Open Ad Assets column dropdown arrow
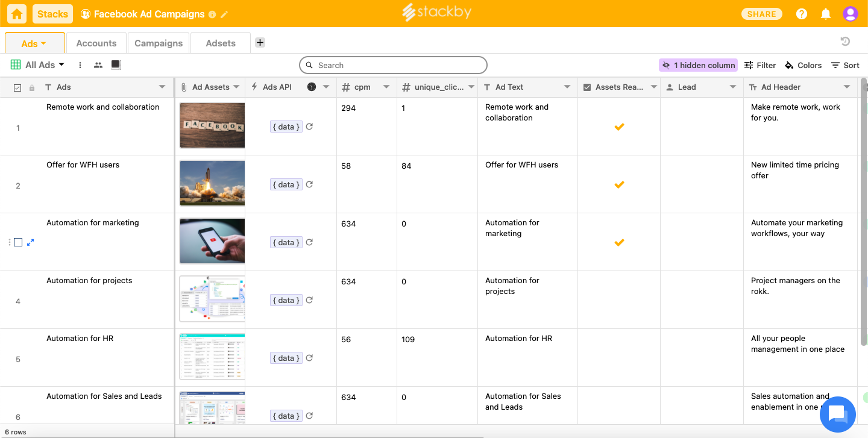 pos(236,87)
